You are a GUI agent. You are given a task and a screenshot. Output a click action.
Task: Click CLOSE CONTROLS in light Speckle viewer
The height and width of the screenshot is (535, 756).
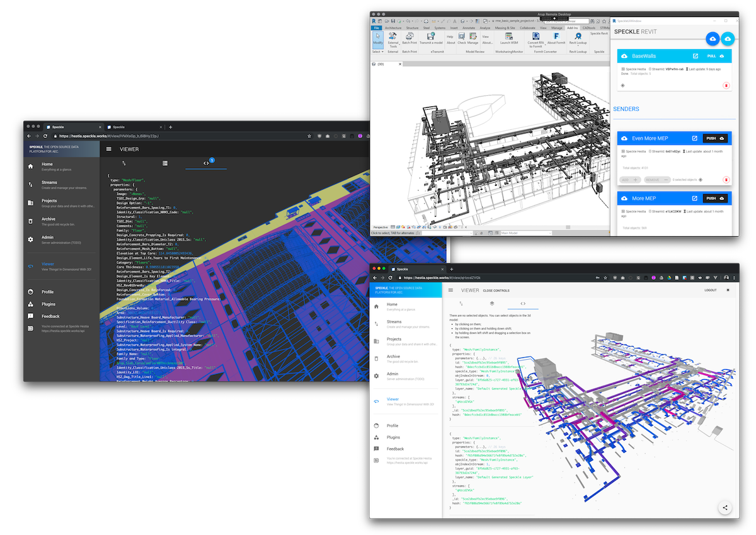pos(496,291)
